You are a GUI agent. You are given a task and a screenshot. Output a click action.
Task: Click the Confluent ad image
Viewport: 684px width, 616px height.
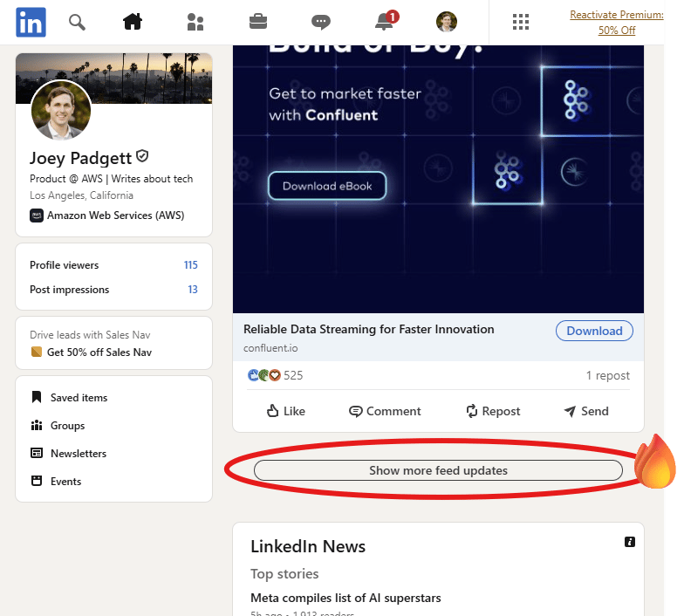[x=438, y=179]
